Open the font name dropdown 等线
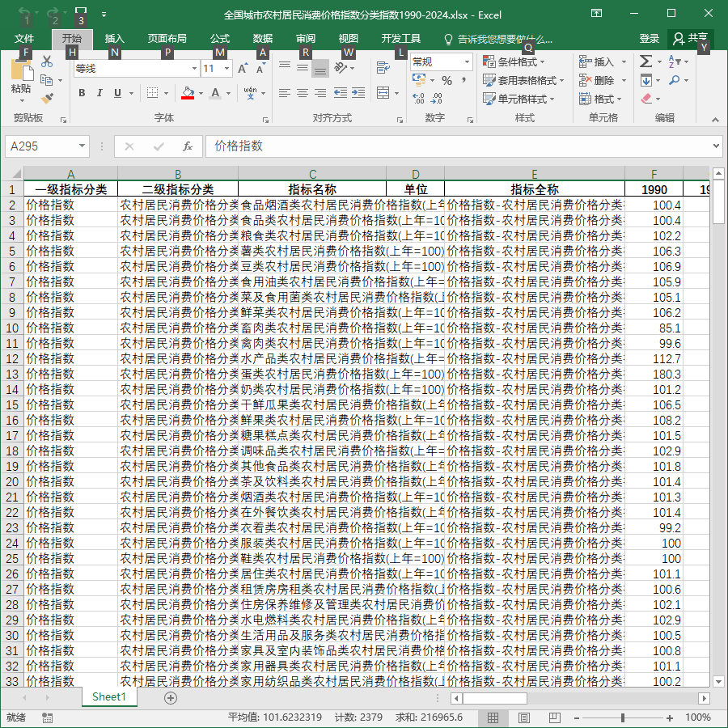Image resolution: width=728 pixels, height=728 pixels. pos(194,69)
